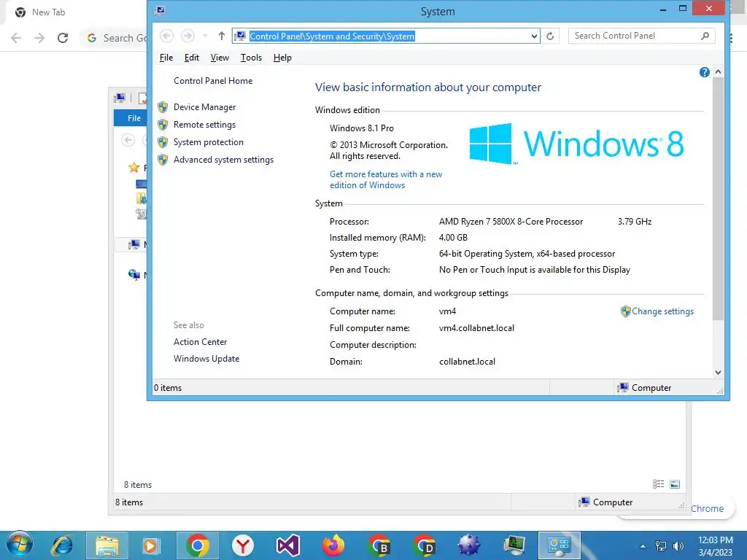Image resolution: width=747 pixels, height=560 pixels.
Task: Open Yandex browser from taskbar
Action: [243, 545]
